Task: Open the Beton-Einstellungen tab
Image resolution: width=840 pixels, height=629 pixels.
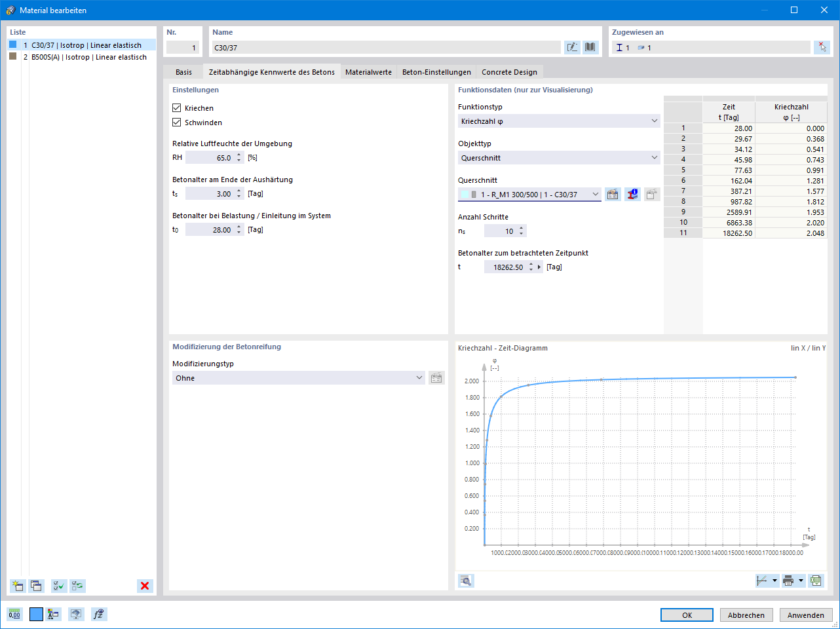Action: (x=436, y=72)
